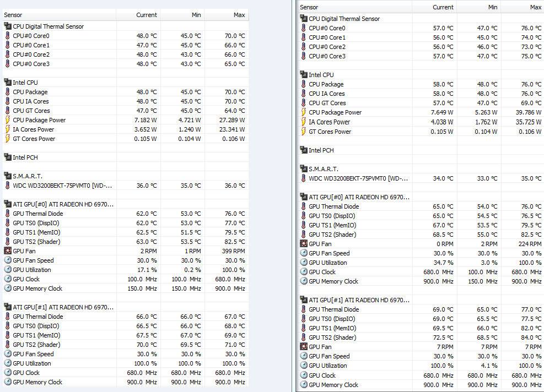Click the lightning icon beside CPU Package Power, right panel
The image size is (544, 392).
tap(304, 112)
